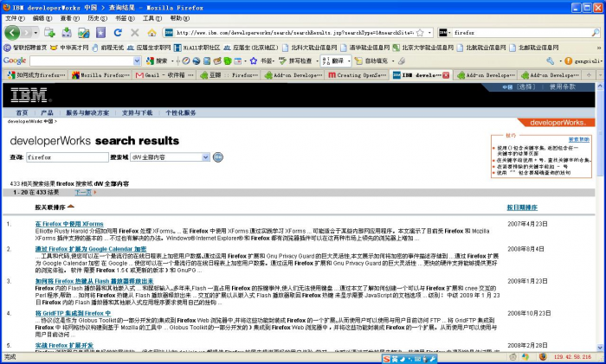Image resolution: width=606 pixels, height=364 pixels.
Task: Click the Firefox icon in the status bar
Action: click(x=543, y=357)
